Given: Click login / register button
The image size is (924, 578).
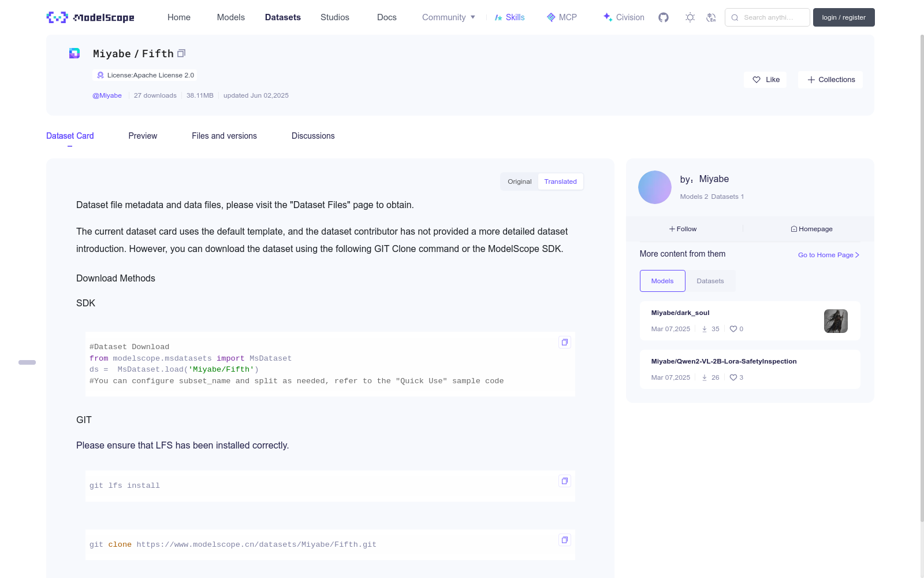Looking at the screenshot, I should pos(844,17).
